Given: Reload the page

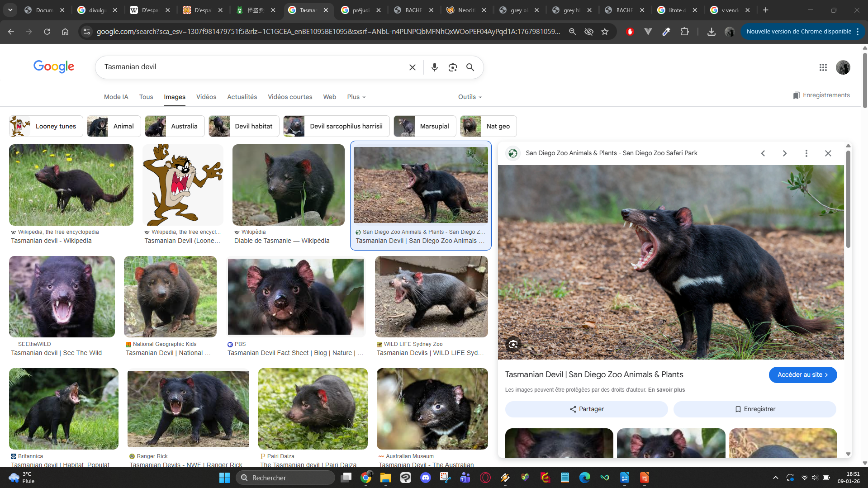Looking at the screenshot, I should coord(47,32).
